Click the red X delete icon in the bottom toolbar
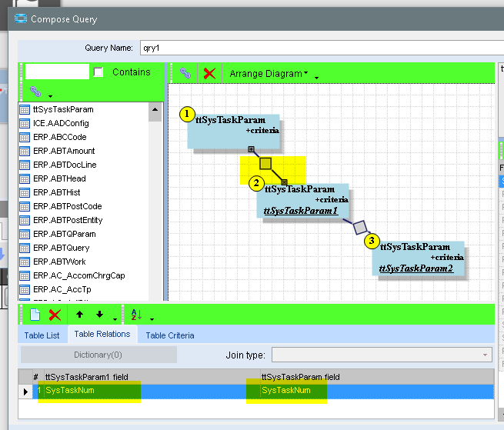Viewport: 504px width, 430px height. tap(55, 315)
